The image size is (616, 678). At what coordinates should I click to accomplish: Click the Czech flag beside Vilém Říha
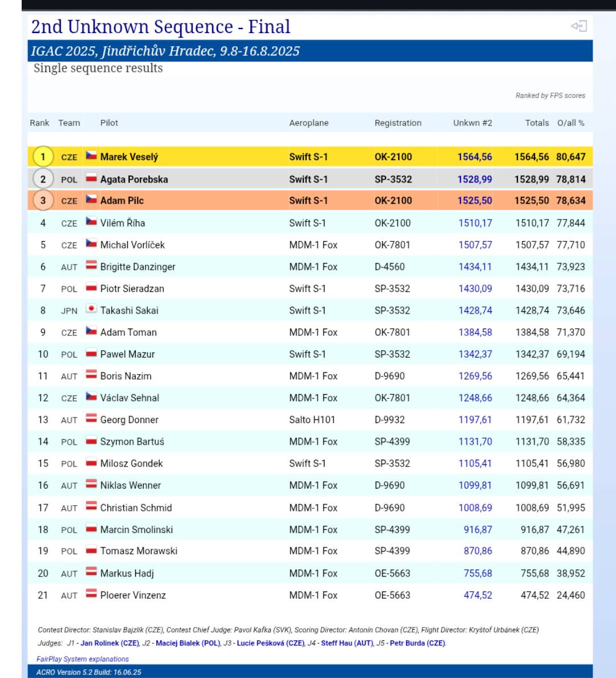click(91, 222)
